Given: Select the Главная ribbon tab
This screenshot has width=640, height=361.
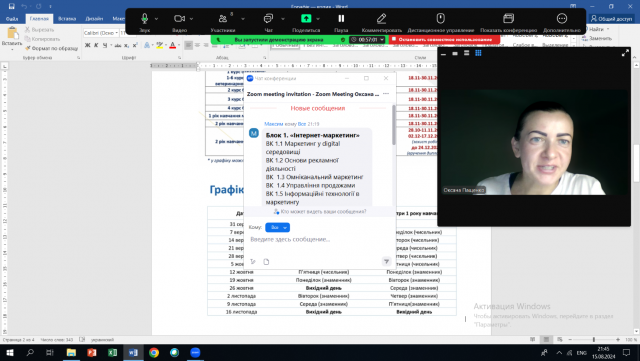Looking at the screenshot, I should 39,19.
